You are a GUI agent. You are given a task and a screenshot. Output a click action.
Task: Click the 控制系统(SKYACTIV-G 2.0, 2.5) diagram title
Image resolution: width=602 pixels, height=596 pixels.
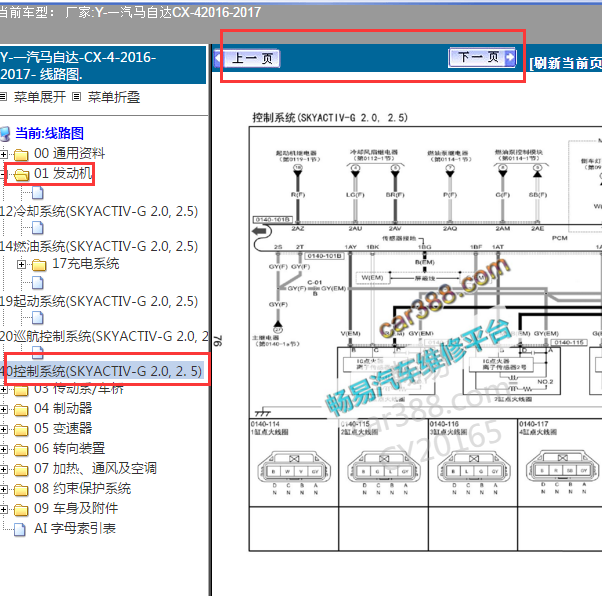[x=330, y=118]
